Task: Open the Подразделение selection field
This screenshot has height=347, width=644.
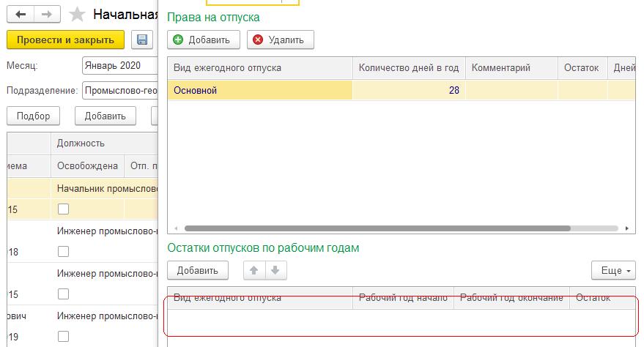Action: [119, 91]
